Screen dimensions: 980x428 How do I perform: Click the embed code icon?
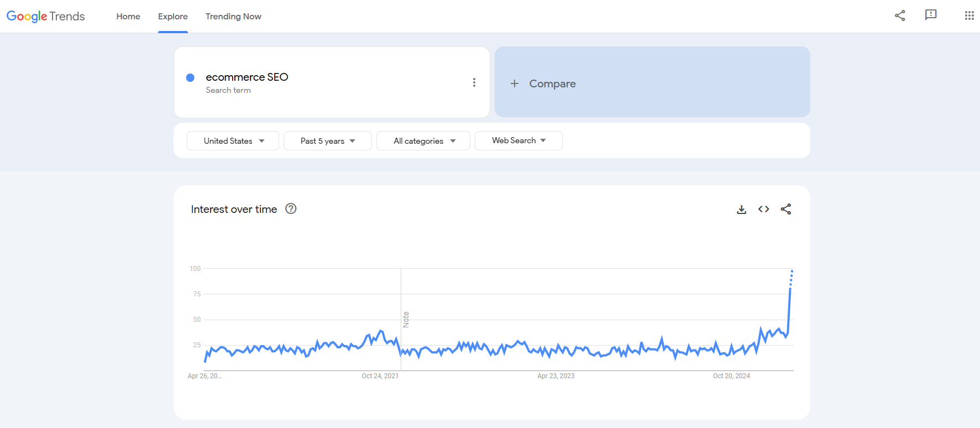[x=763, y=209]
